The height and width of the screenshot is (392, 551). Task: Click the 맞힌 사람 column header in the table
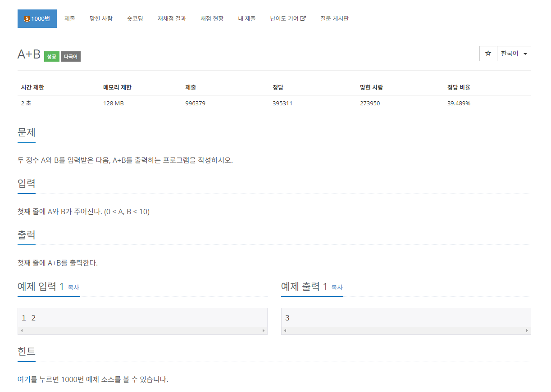coord(372,87)
